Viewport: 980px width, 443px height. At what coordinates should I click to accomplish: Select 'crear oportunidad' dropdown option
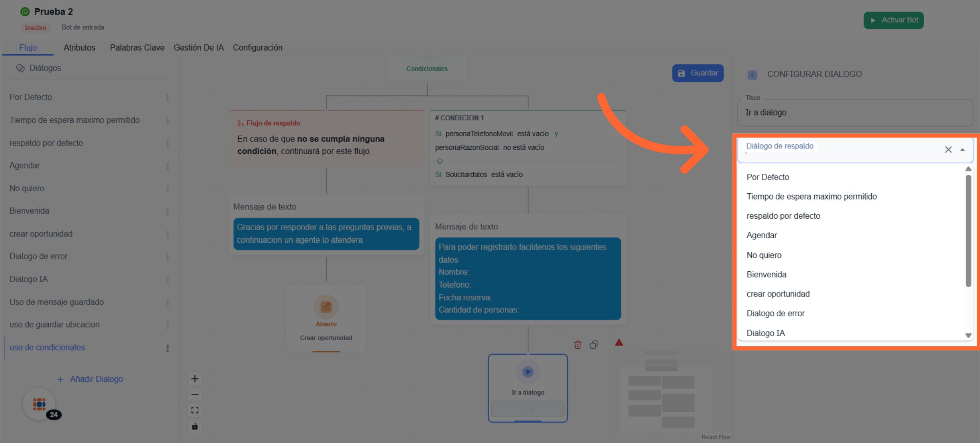tap(778, 294)
